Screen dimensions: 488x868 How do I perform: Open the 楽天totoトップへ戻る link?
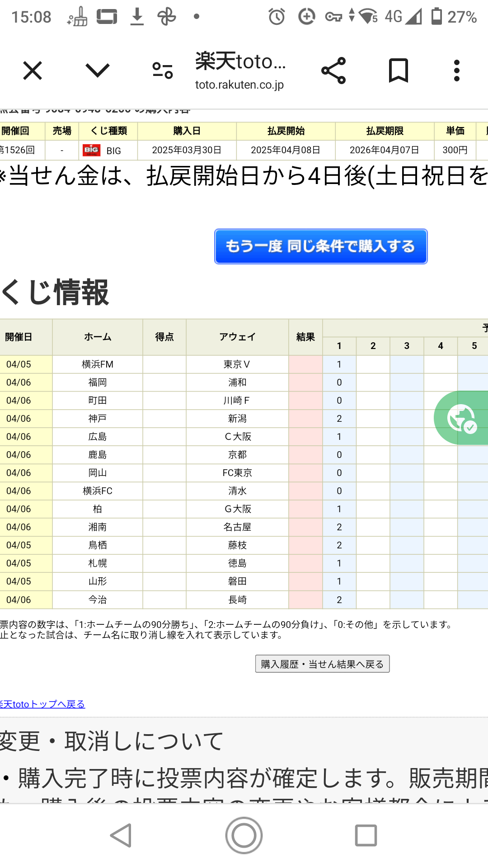pyautogui.click(x=42, y=704)
